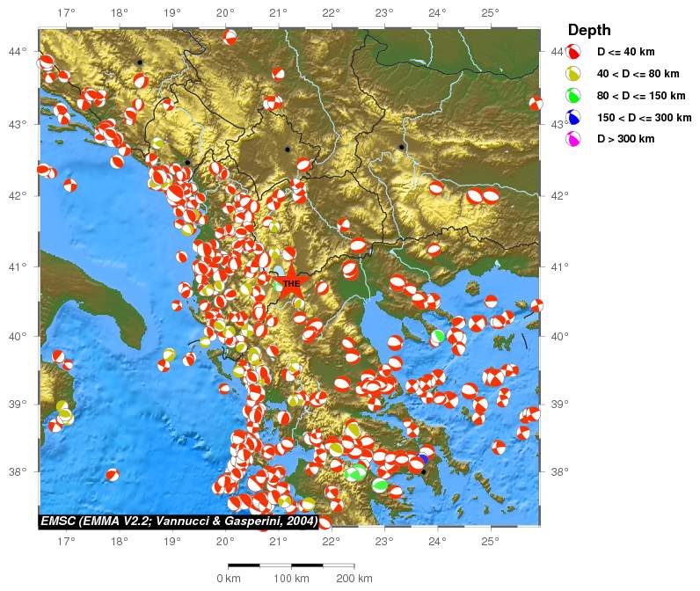
Task: Click the black city dot near 18.4°, 43.9°
Action: pos(140,62)
